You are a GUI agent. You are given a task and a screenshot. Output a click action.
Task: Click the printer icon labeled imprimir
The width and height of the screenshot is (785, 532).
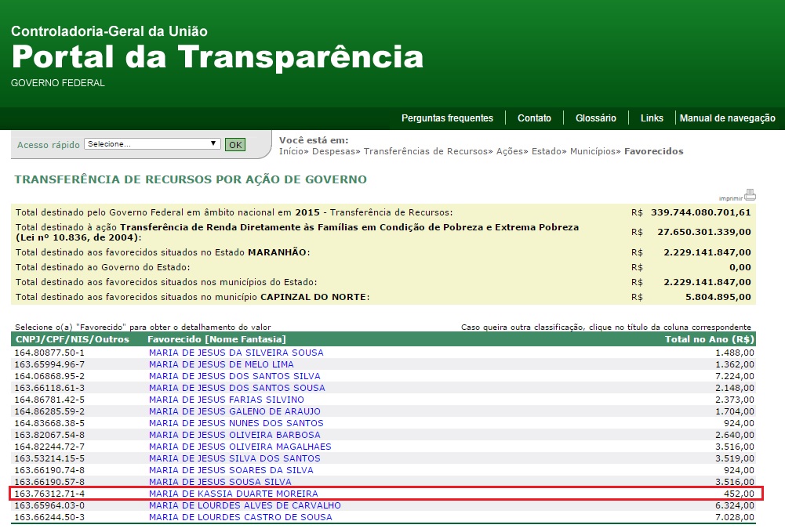tap(749, 194)
